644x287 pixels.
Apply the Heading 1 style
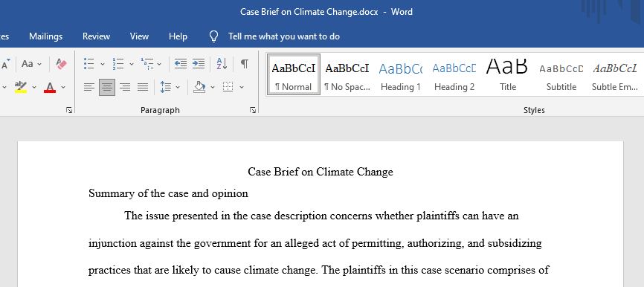click(400, 75)
